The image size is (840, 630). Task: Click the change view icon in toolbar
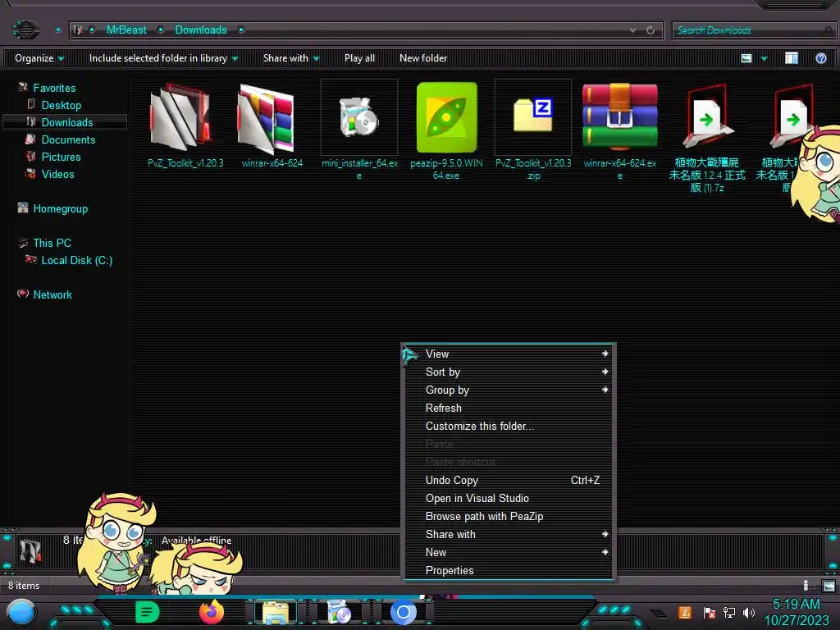pos(746,58)
